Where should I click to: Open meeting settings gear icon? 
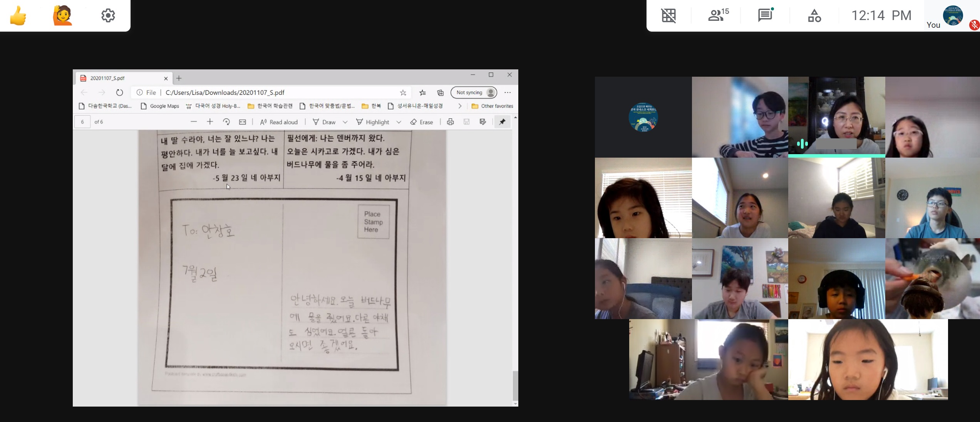point(108,16)
